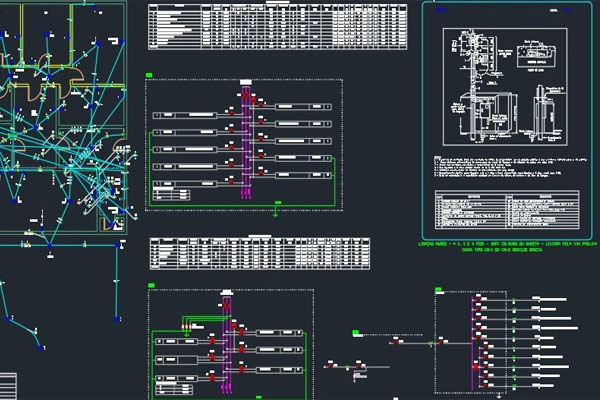Click the green tag above the right feeder diagram
600x400 pixels.
(438, 289)
